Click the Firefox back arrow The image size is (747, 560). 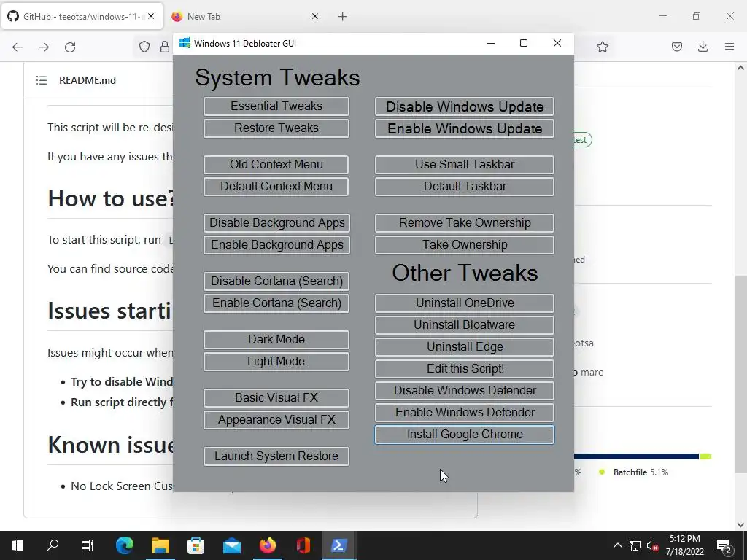18,47
